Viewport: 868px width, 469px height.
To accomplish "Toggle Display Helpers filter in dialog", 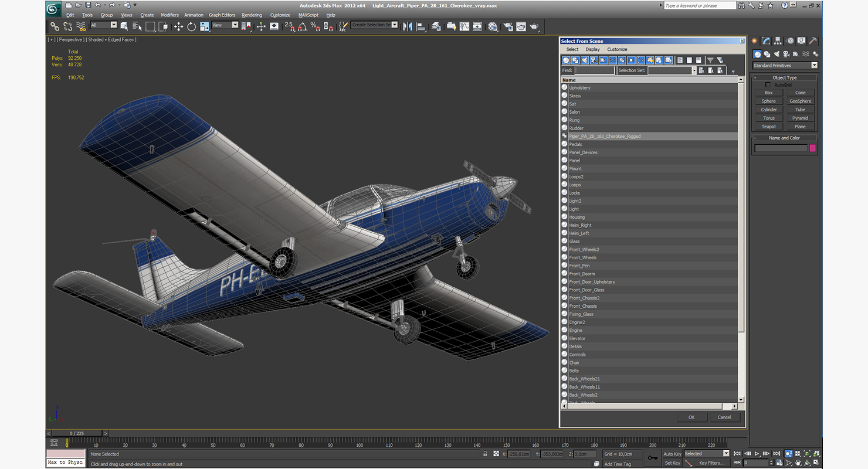I will 603,60.
